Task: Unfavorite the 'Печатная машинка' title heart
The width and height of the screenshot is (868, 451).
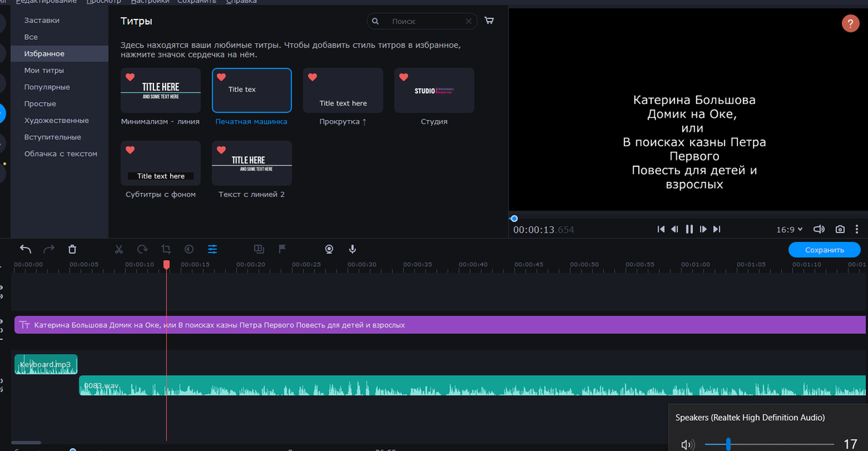Action: (221, 77)
